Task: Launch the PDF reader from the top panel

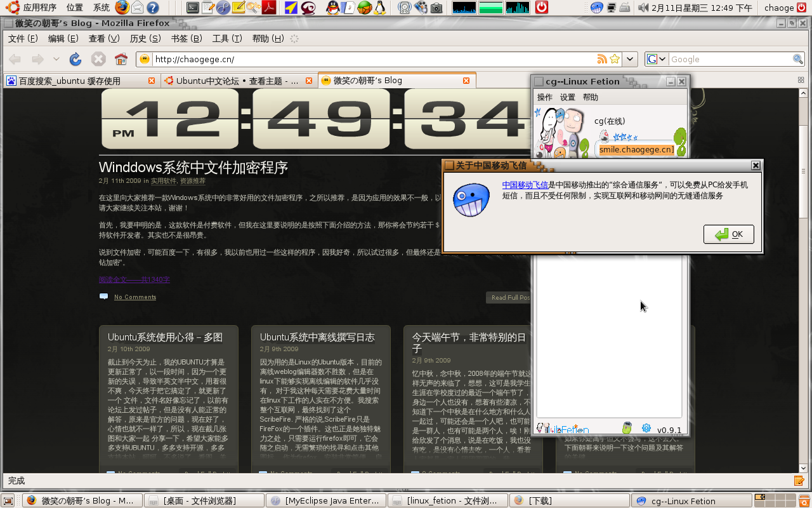Action: coord(270,8)
